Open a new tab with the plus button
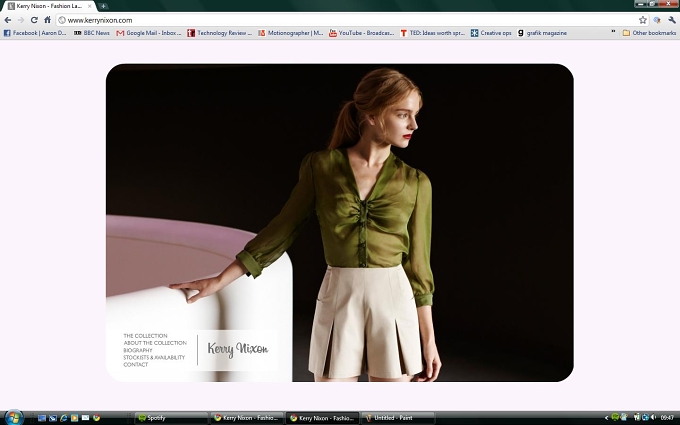 pyautogui.click(x=103, y=6)
